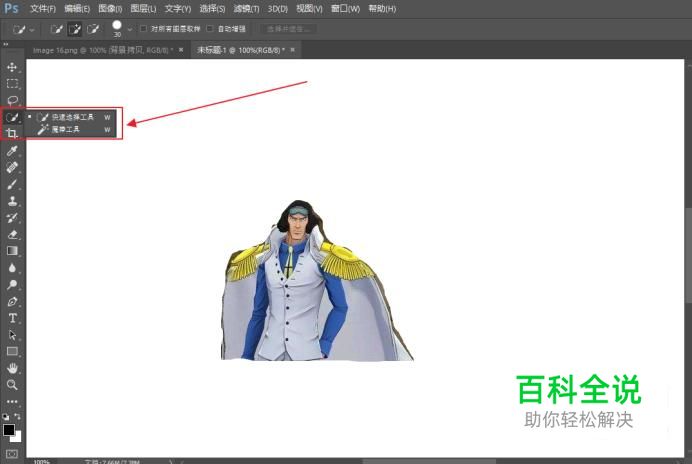Screen dimensions: 692x464
Task: Close the 未标题-1 tab
Action: (x=293, y=50)
